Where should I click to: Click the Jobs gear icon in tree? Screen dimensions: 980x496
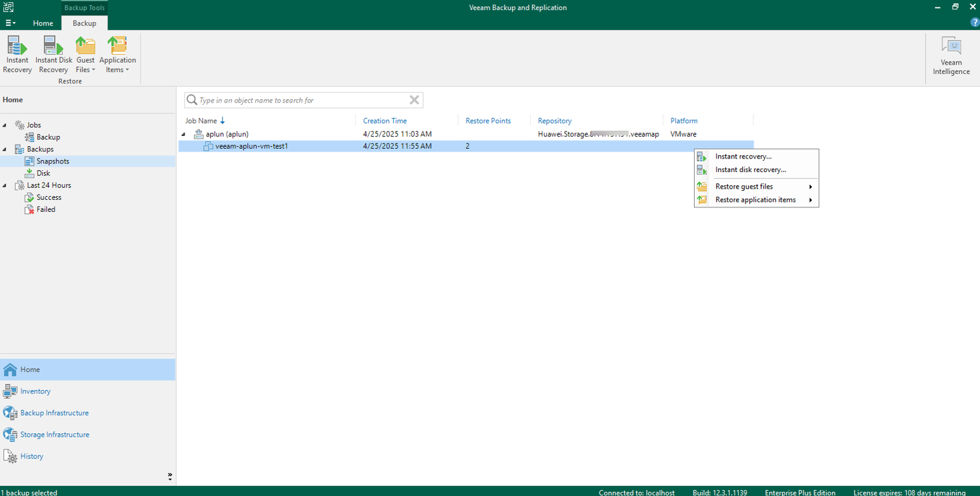click(x=19, y=125)
